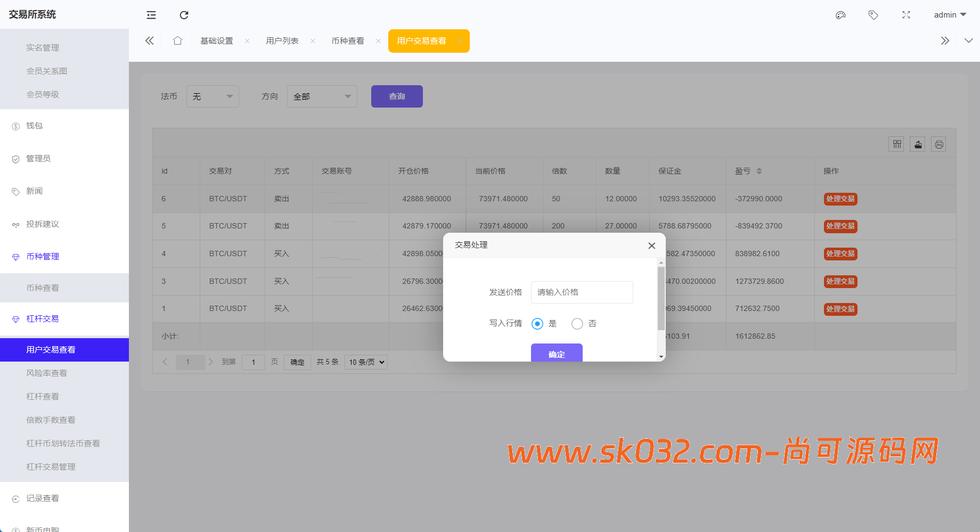
Task: Open the table column settings icon
Action: point(896,144)
